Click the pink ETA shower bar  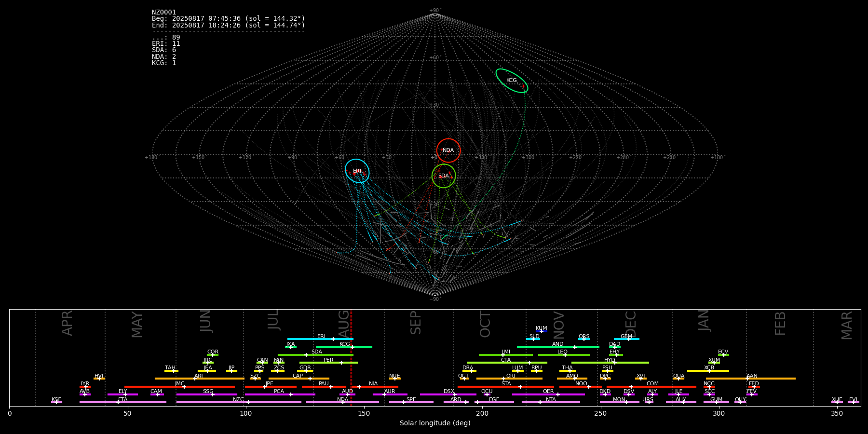point(123,402)
